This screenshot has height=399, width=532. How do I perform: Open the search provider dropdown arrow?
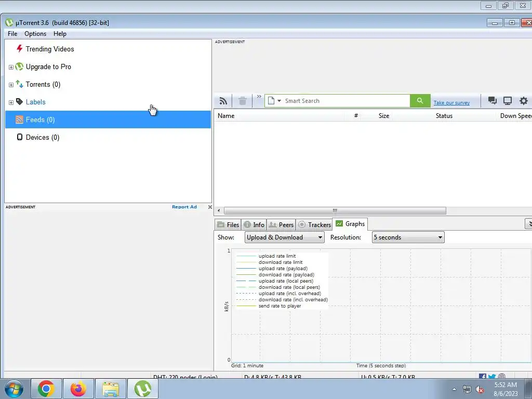tap(279, 101)
